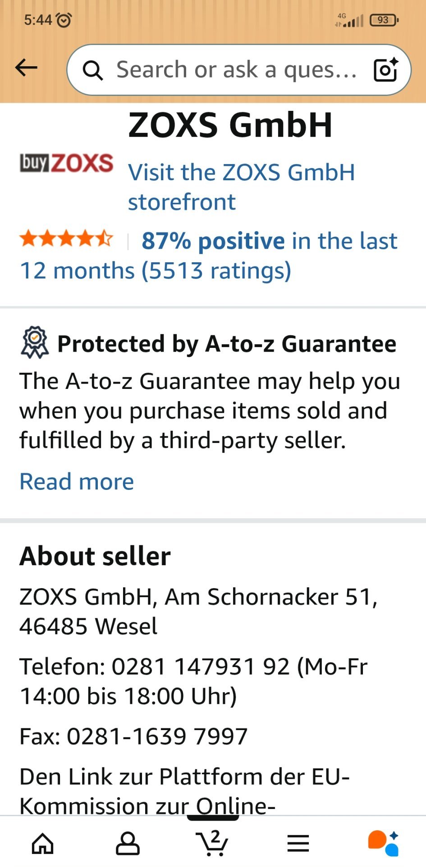Tap the seller star rating
This screenshot has height=868, width=426.
(x=66, y=239)
